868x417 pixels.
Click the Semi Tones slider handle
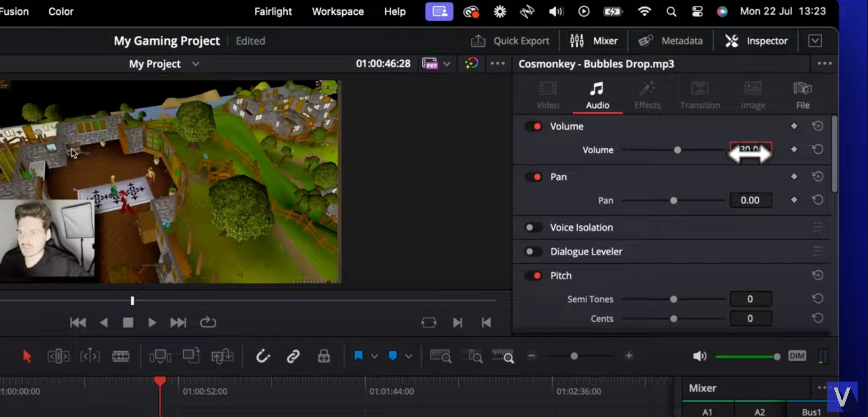coord(674,299)
